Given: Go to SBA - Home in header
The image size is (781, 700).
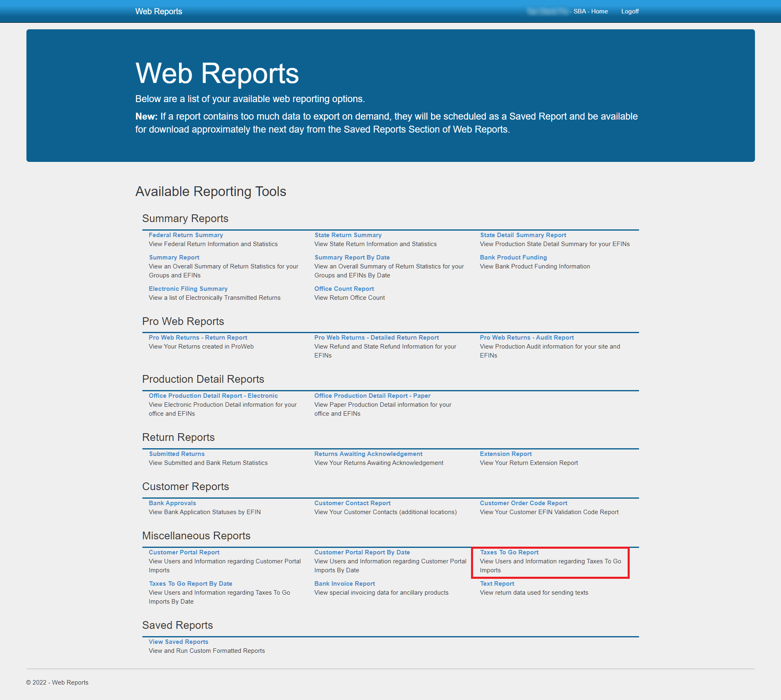Looking at the screenshot, I should 590,11.
